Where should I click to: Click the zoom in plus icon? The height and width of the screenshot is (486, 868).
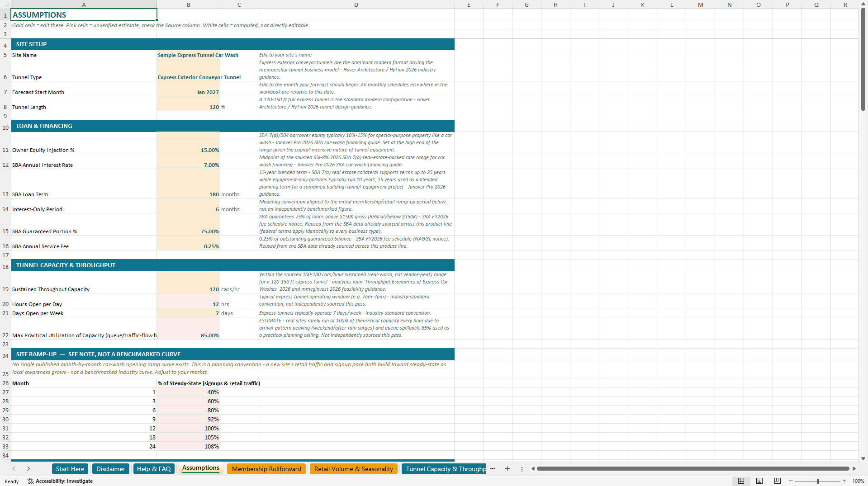tap(844, 481)
